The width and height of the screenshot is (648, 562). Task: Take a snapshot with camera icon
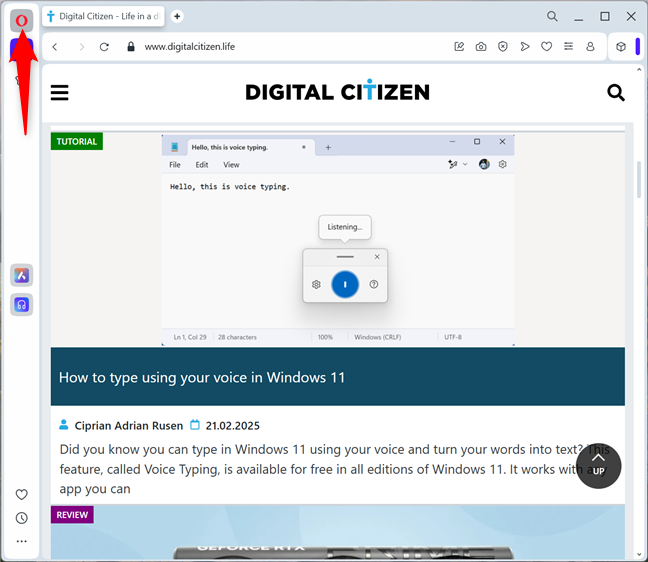481,47
